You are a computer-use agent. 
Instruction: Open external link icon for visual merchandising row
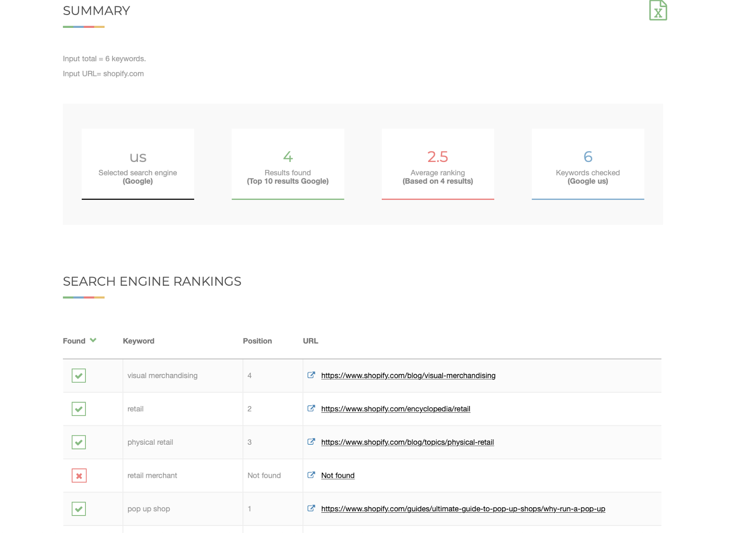pos(311,375)
